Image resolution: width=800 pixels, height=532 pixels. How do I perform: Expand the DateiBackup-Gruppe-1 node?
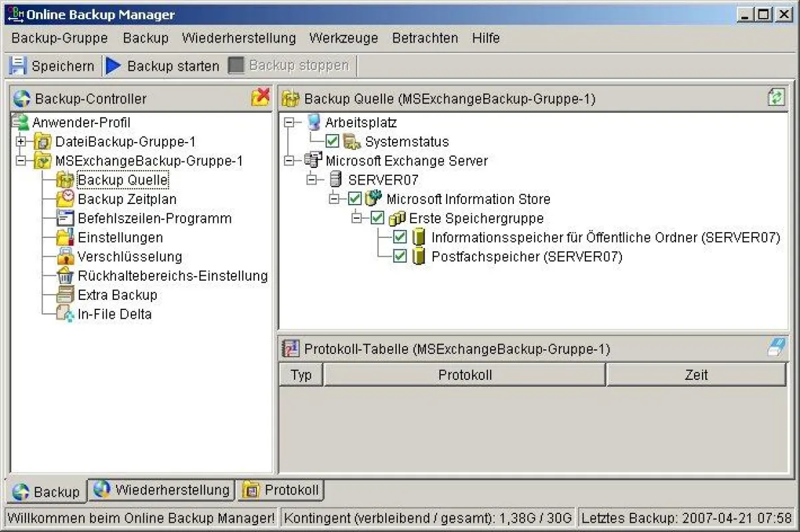coord(21,141)
